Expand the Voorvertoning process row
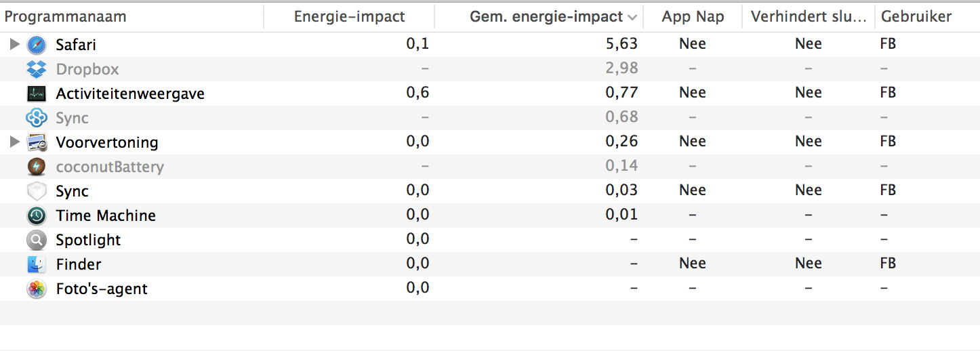This screenshot has height=351, width=980. pos(14,143)
